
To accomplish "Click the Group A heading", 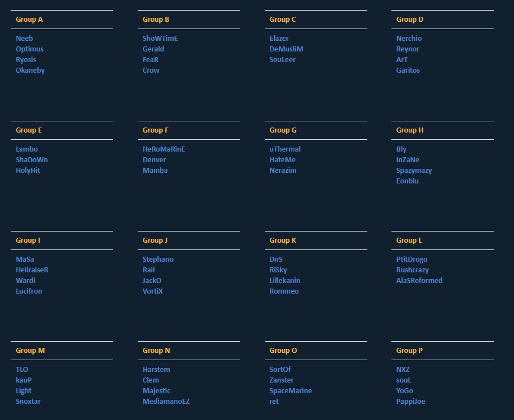I will [29, 20].
